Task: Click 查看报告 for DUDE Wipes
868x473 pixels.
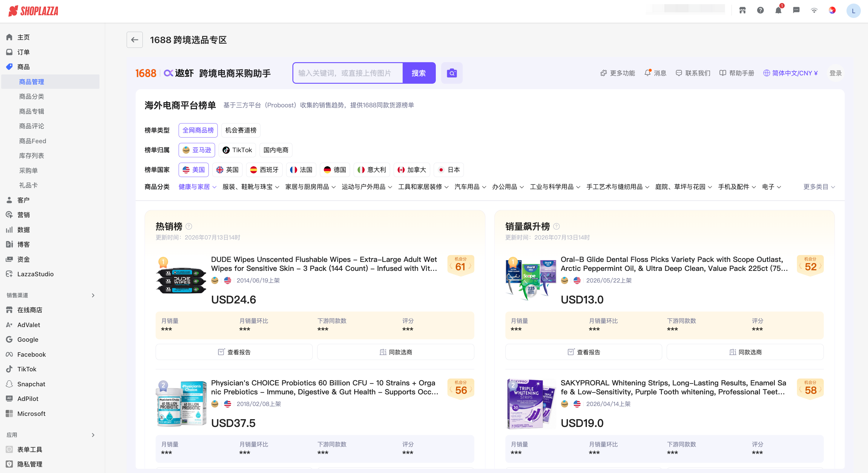Action: pos(234,352)
